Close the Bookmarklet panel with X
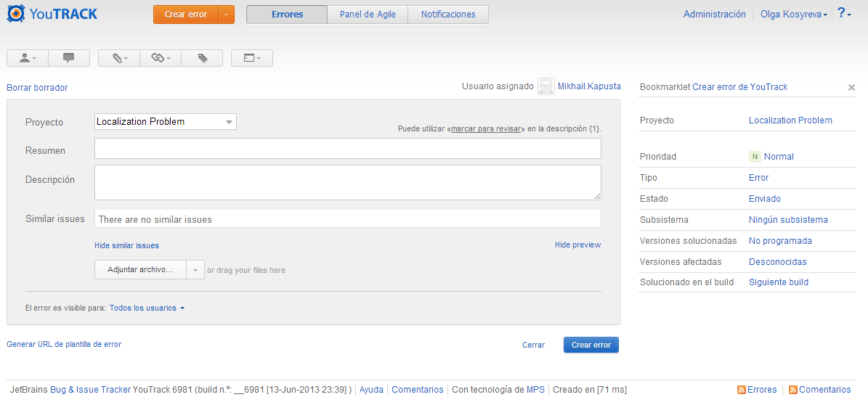The height and width of the screenshot is (405, 868). (x=851, y=87)
